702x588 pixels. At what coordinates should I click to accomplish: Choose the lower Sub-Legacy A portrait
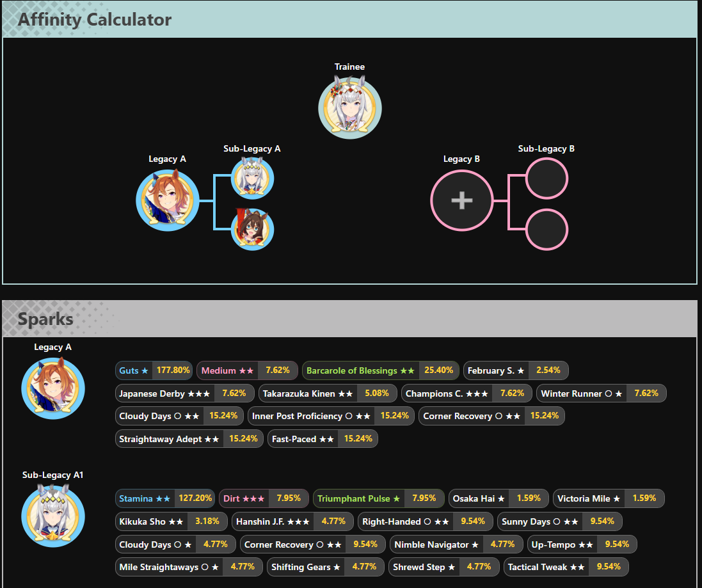pyautogui.click(x=253, y=229)
